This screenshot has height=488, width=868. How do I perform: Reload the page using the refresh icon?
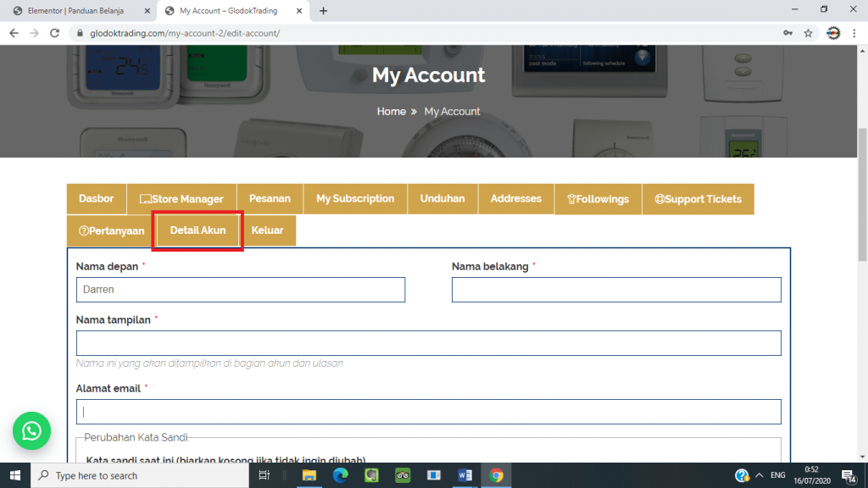54,33
